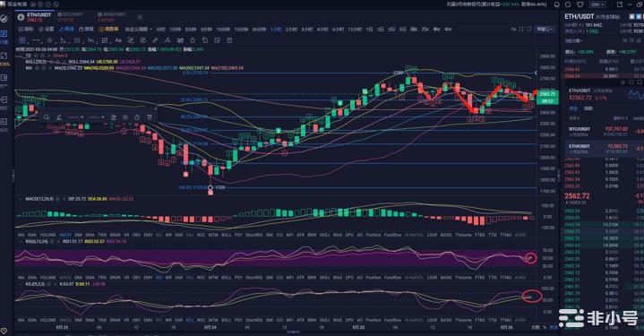Collapse the KDJ indicator panel
The width and height of the screenshot is (644, 336).
tap(21, 284)
